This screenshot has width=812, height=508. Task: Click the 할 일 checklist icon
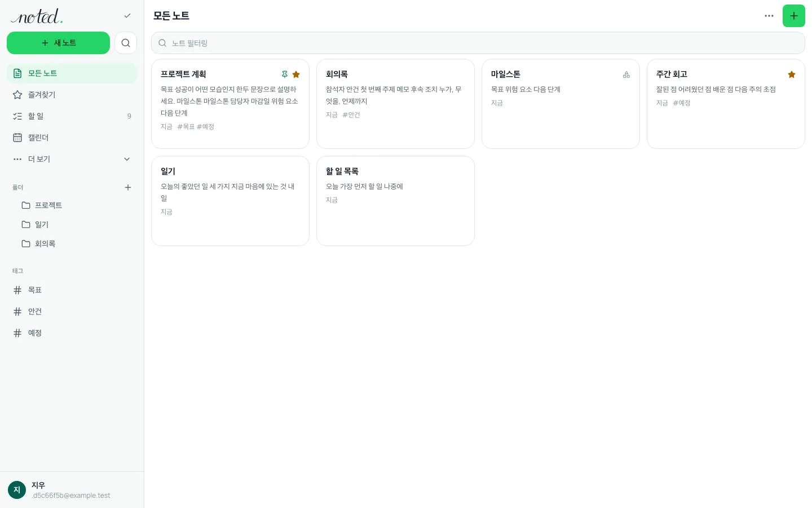pyautogui.click(x=17, y=116)
